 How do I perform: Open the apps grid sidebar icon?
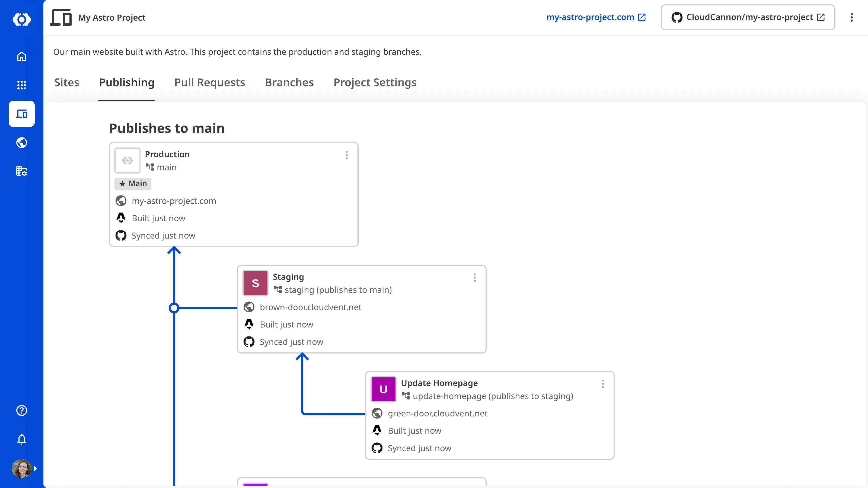(x=22, y=85)
